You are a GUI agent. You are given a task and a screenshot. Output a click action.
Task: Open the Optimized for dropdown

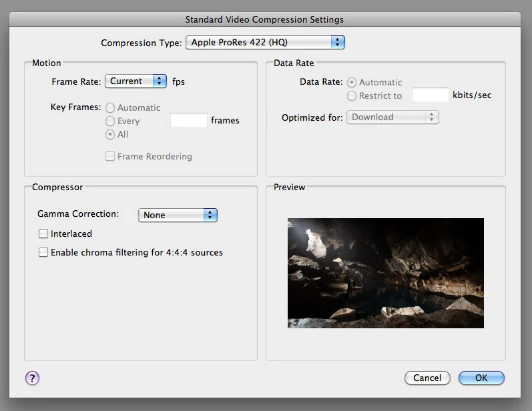392,117
